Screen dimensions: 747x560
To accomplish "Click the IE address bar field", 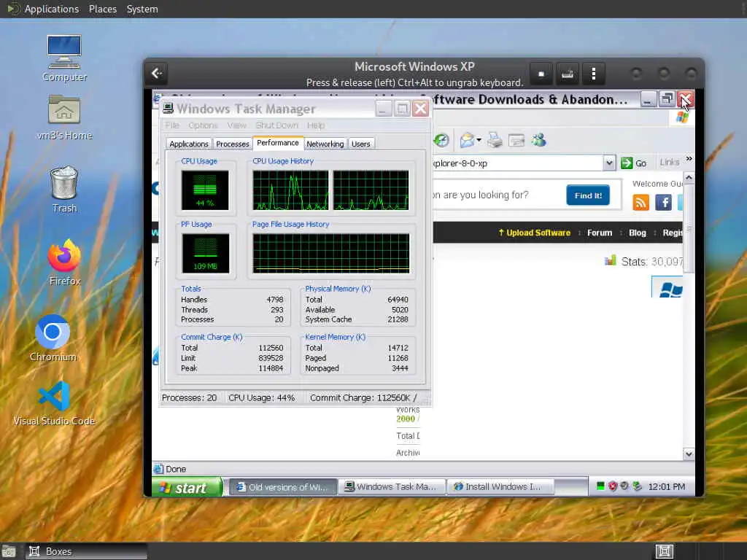I will pyautogui.click(x=519, y=163).
